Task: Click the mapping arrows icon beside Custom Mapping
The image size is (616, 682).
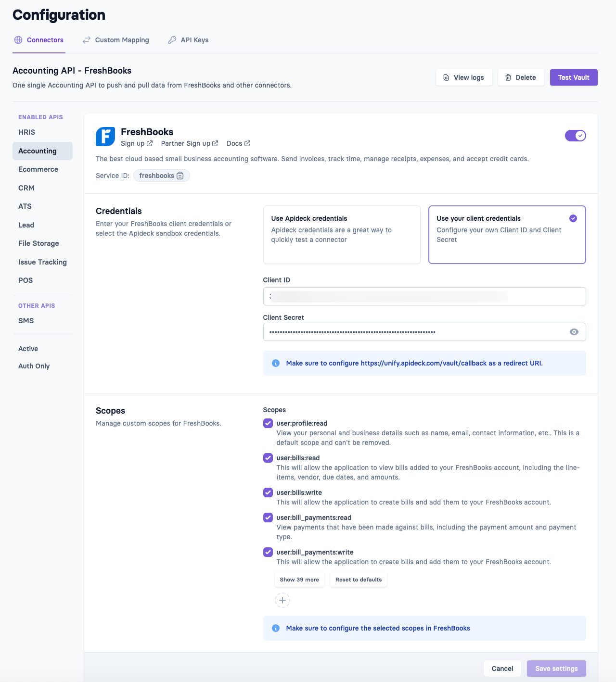Action: (x=86, y=40)
